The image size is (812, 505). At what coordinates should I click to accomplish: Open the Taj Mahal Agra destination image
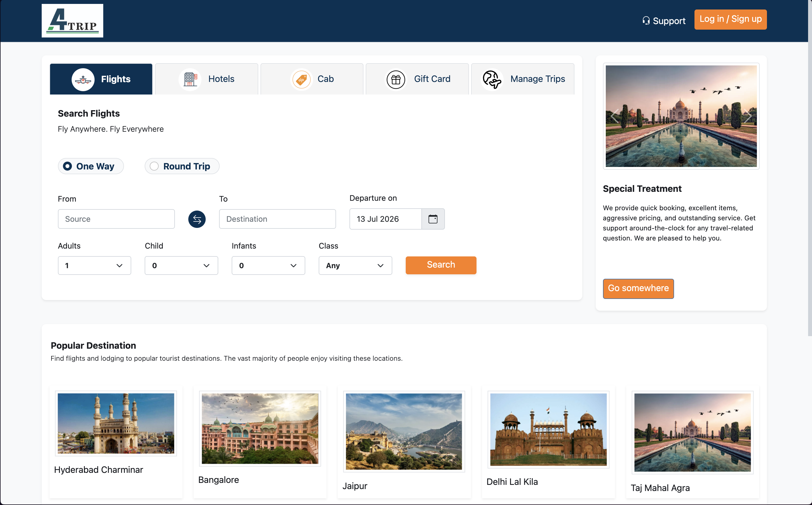pos(692,432)
